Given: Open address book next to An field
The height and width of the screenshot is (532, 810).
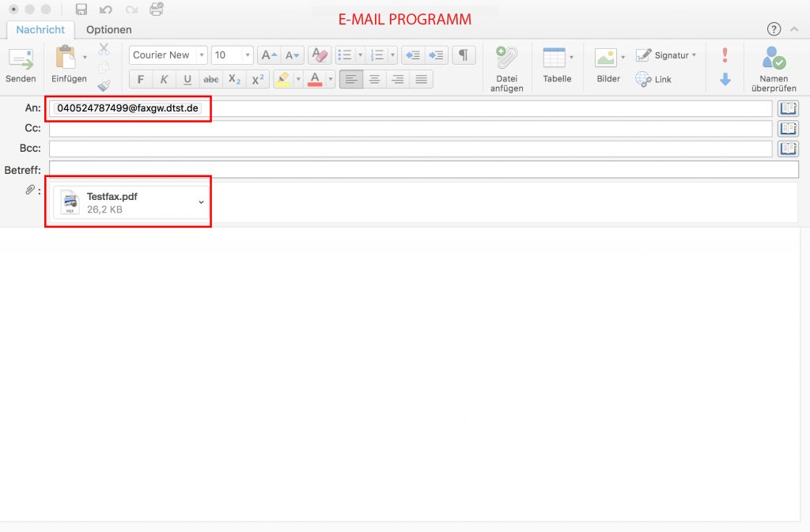Looking at the screenshot, I should point(788,108).
